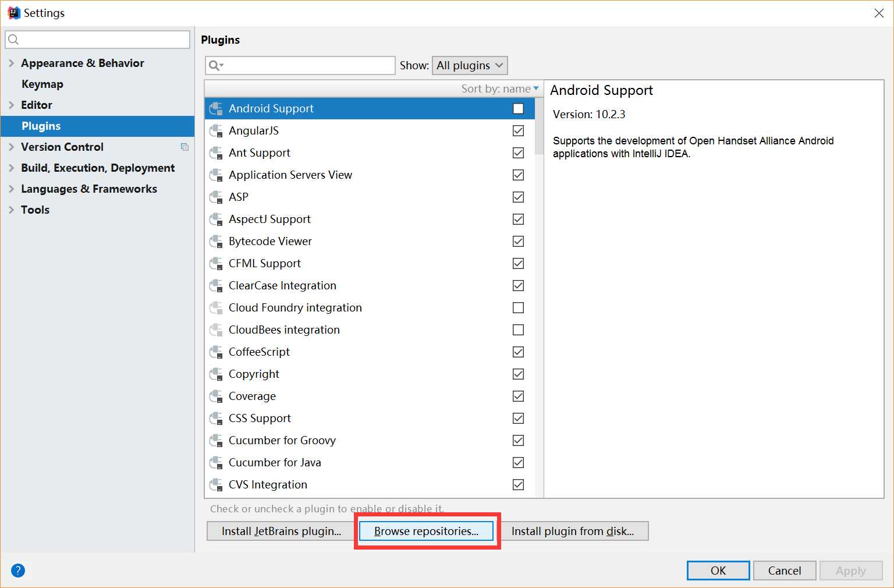Expand Build, Execution, Deployment section

pyautogui.click(x=11, y=168)
